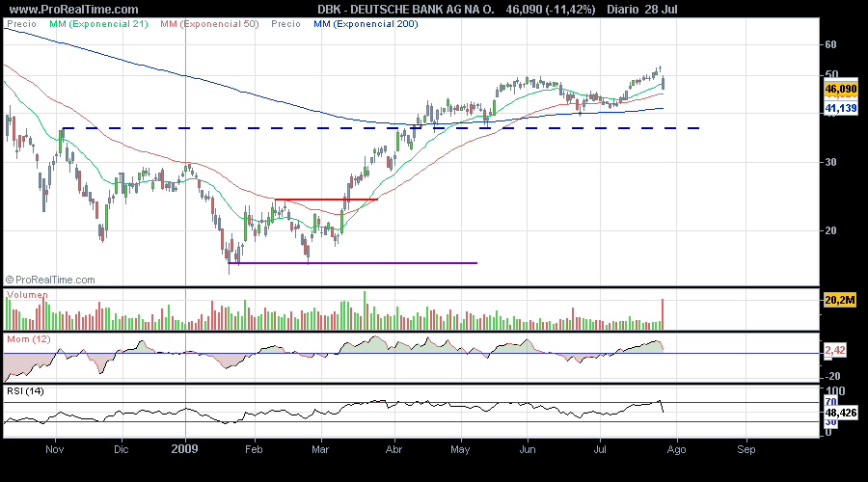868x482 pixels.
Task: Click the Mar label on time axis
Action: (x=320, y=449)
